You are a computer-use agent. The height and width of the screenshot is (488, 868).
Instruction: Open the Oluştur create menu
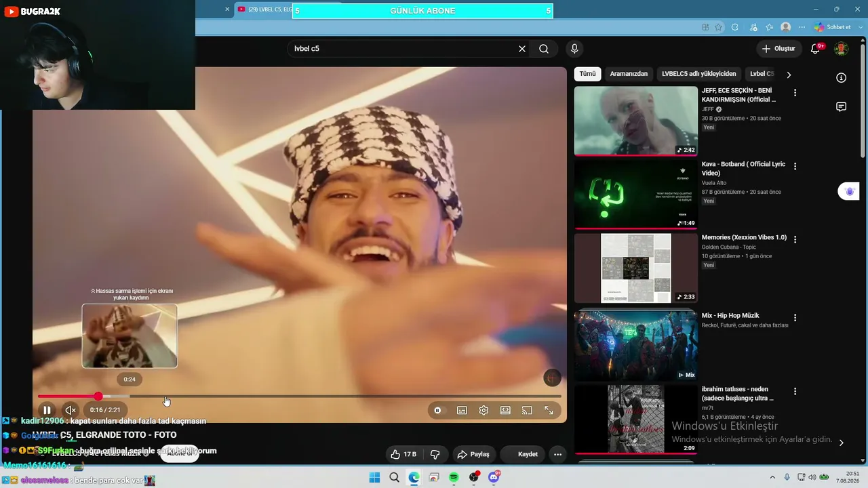point(778,49)
